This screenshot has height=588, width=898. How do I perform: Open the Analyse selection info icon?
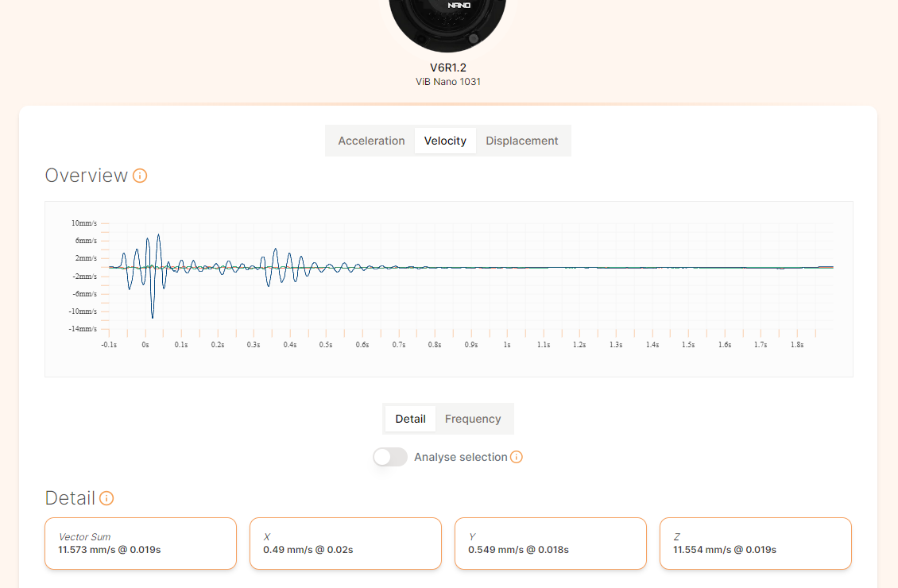coord(516,457)
